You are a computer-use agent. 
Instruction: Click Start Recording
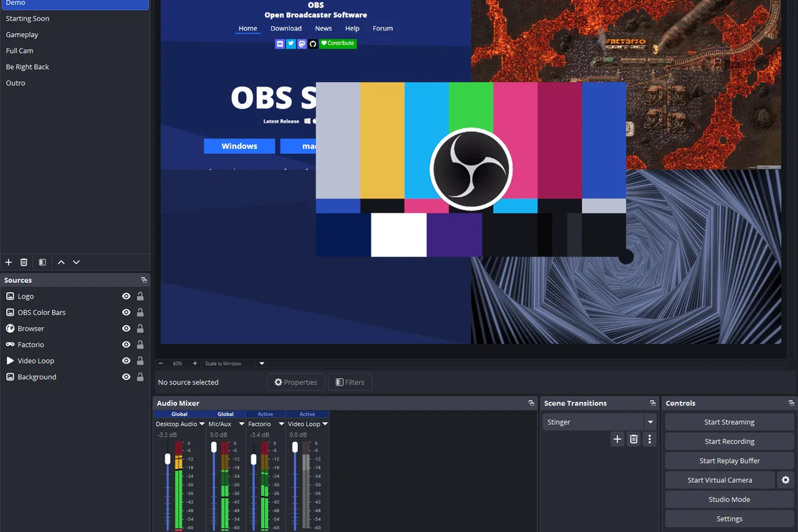coord(729,441)
